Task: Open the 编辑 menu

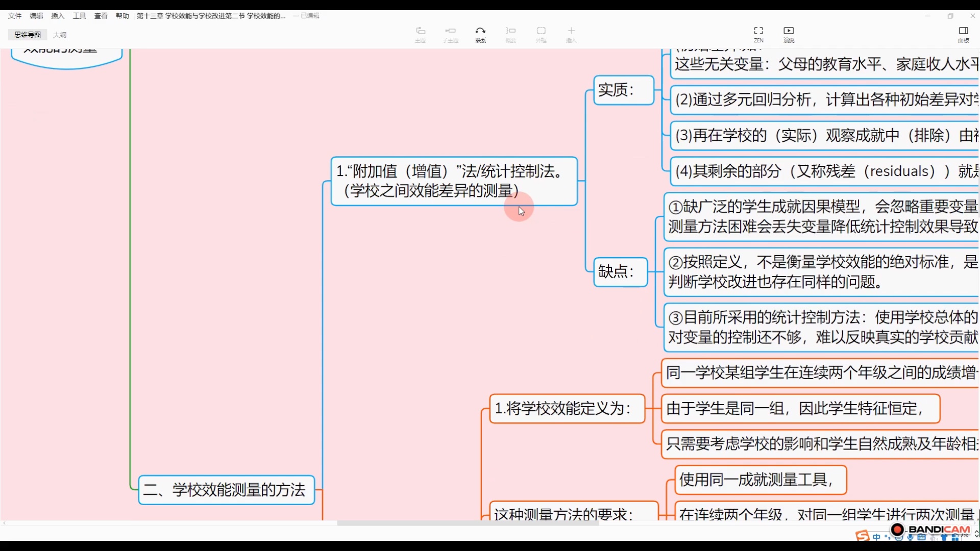Action: [36, 16]
